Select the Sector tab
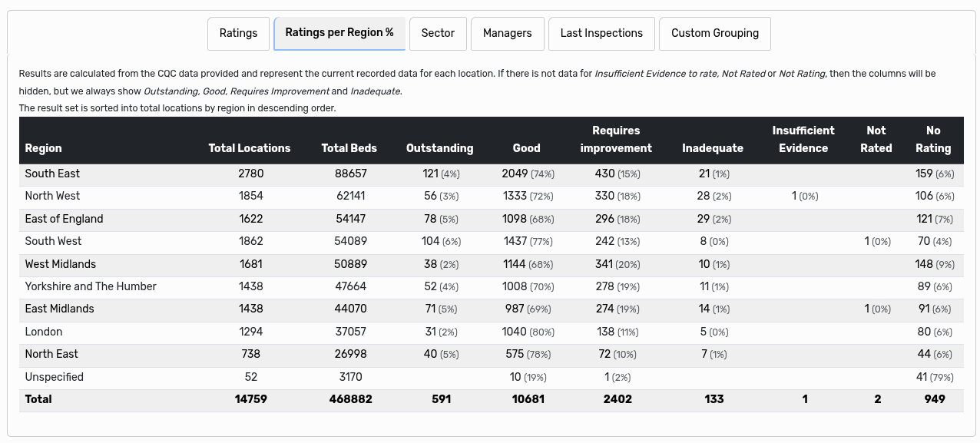The image size is (980, 443). 438,33
